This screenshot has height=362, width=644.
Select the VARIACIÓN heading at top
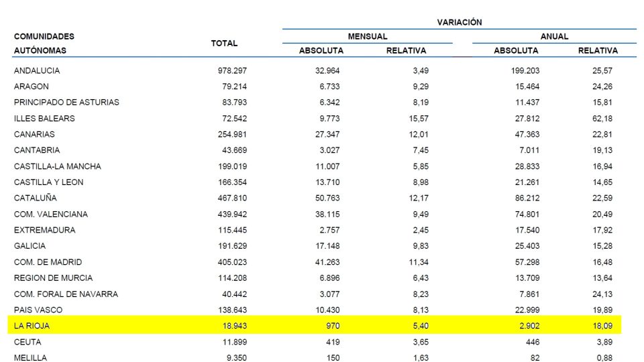coord(459,22)
